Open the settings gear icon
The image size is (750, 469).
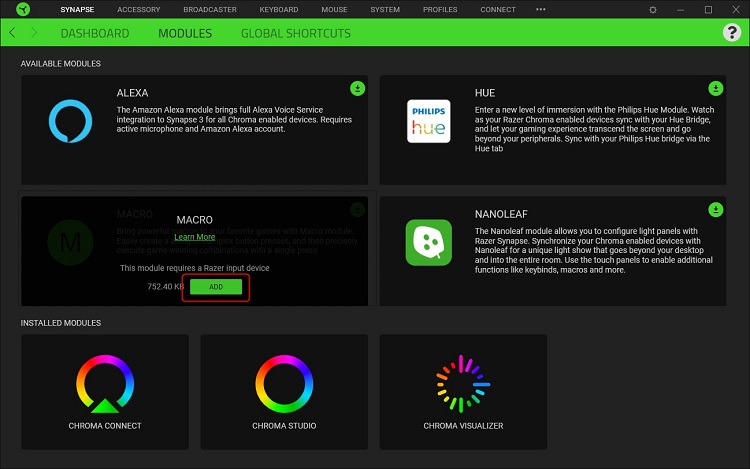[652, 10]
